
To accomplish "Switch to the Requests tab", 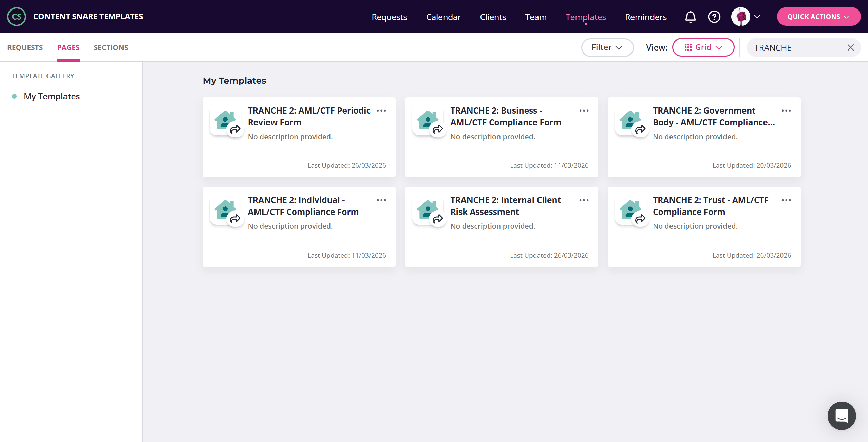I will click(x=25, y=48).
